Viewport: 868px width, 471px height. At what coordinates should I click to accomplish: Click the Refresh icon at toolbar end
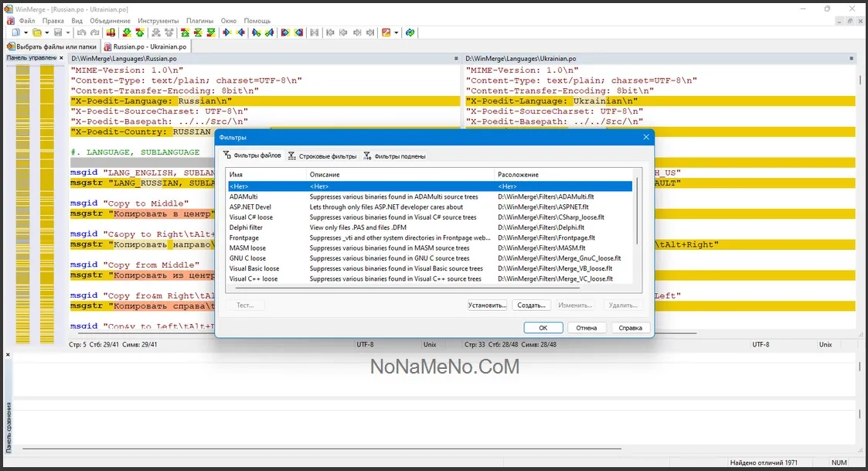tap(410, 32)
